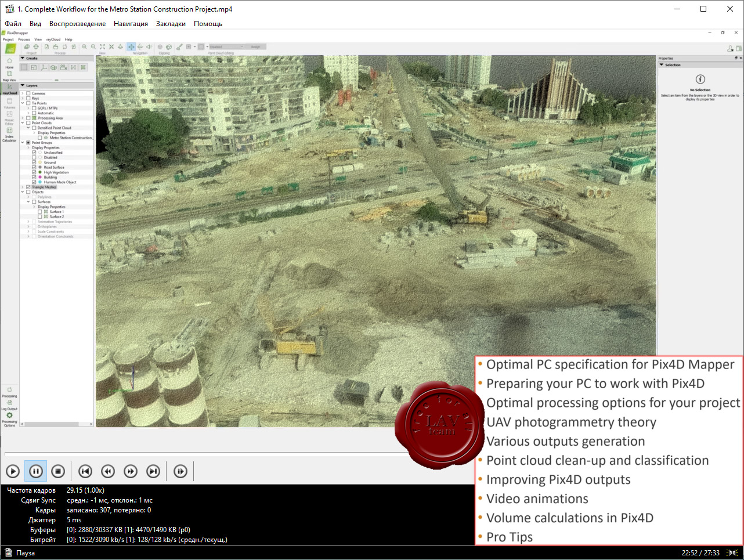Expand the Rays tree node
The height and width of the screenshot is (560, 744).
(x=23, y=98)
